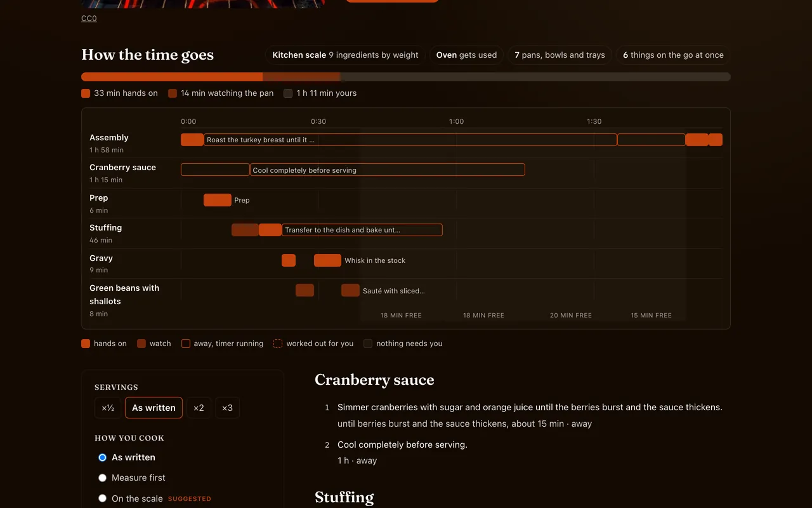
Task: Click the Assembly row label
Action: click(x=109, y=137)
